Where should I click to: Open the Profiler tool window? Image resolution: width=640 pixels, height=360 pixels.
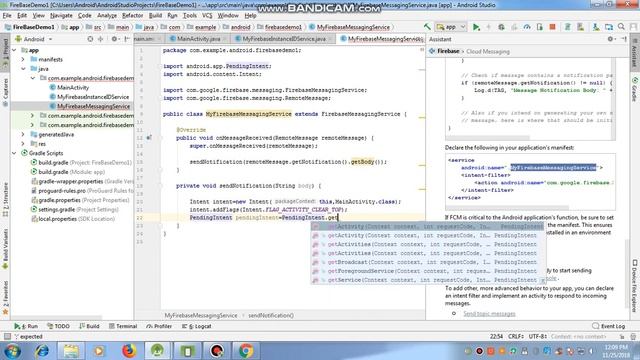pyautogui.click(x=159, y=326)
